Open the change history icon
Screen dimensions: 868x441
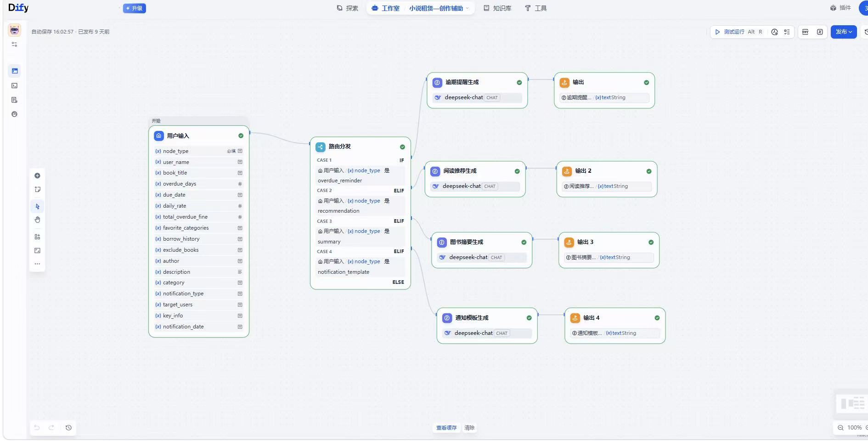coord(68,428)
